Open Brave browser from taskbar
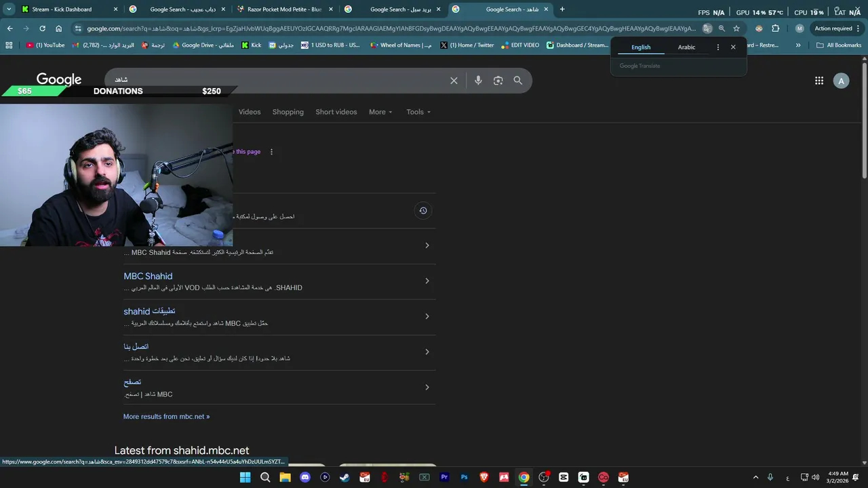Screen dimensions: 868x488 click(x=484, y=477)
